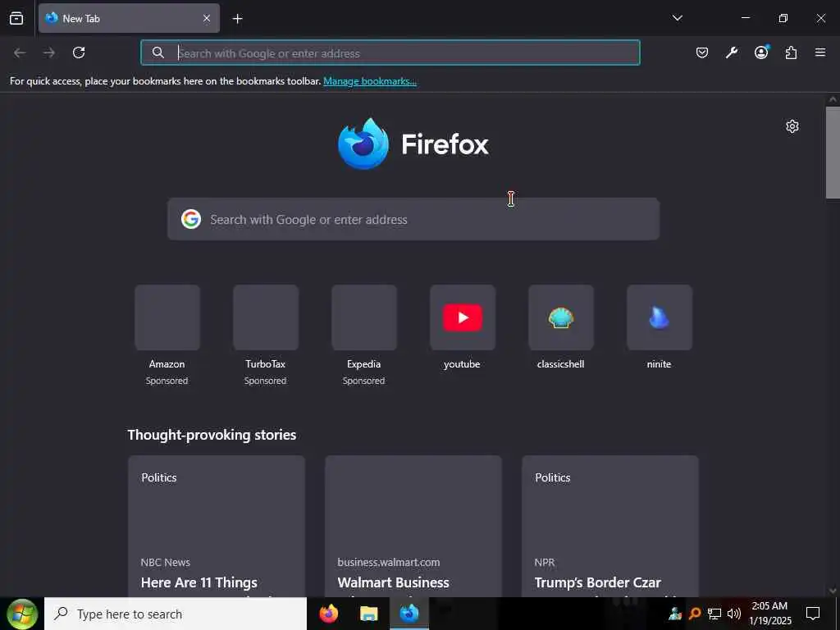840x630 pixels.
Task: Follow the Manage bookmarks link
Action: [370, 81]
